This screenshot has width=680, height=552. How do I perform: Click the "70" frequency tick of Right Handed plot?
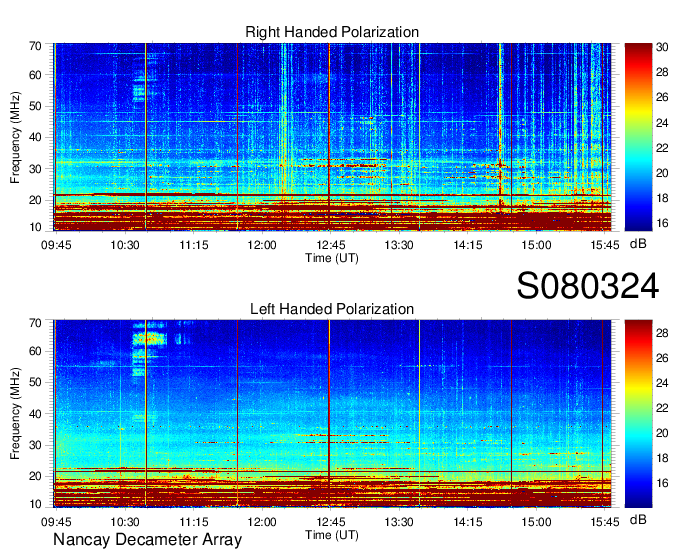pyautogui.click(x=35, y=46)
